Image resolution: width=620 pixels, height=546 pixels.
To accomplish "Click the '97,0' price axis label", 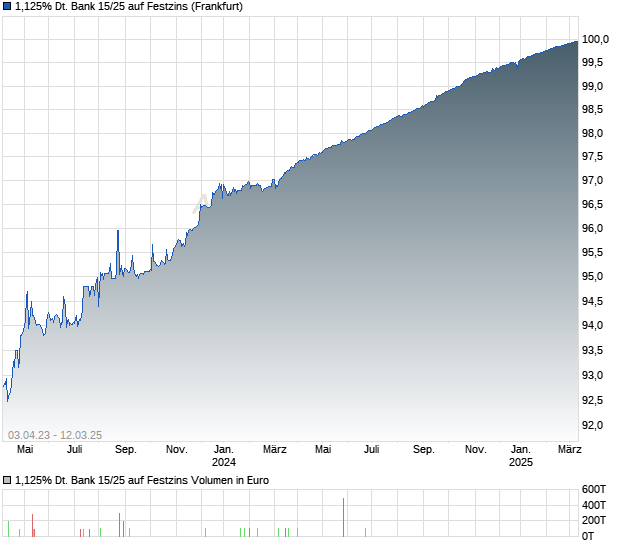I will tap(592, 180).
